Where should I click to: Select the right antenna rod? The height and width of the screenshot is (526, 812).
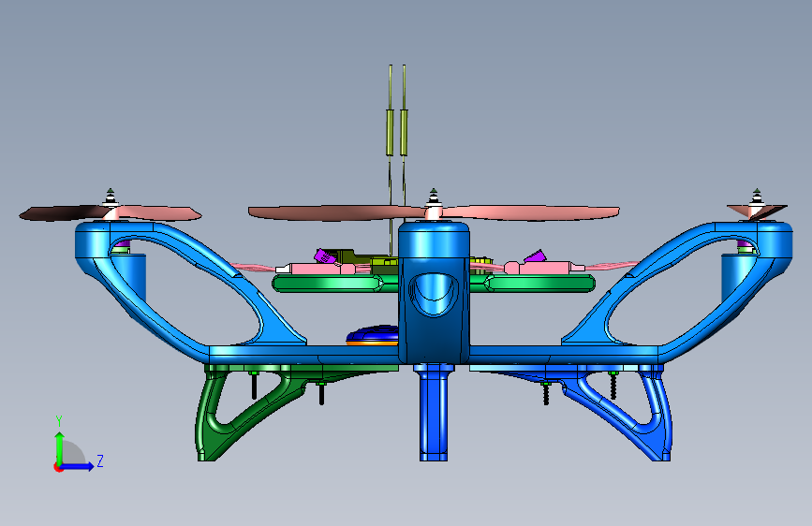point(404,133)
